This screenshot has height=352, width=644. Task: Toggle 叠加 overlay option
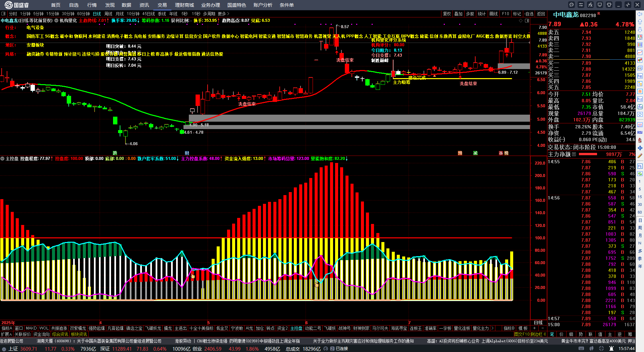click(x=459, y=14)
